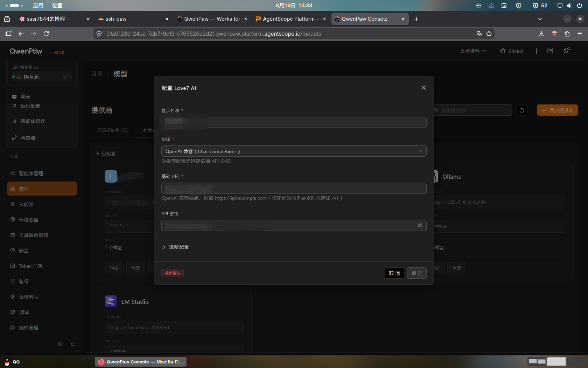Focus the 基础 URL input field
The image size is (588, 368).
[x=294, y=188]
